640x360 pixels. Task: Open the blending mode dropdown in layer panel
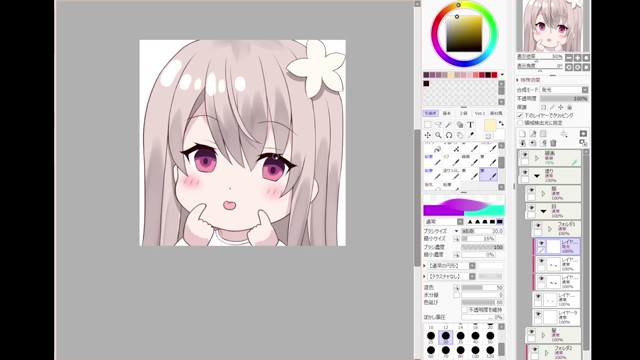point(564,90)
